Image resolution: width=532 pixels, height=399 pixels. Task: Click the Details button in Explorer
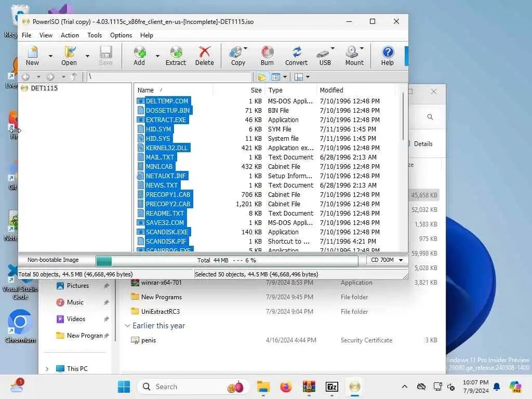[x=423, y=144]
